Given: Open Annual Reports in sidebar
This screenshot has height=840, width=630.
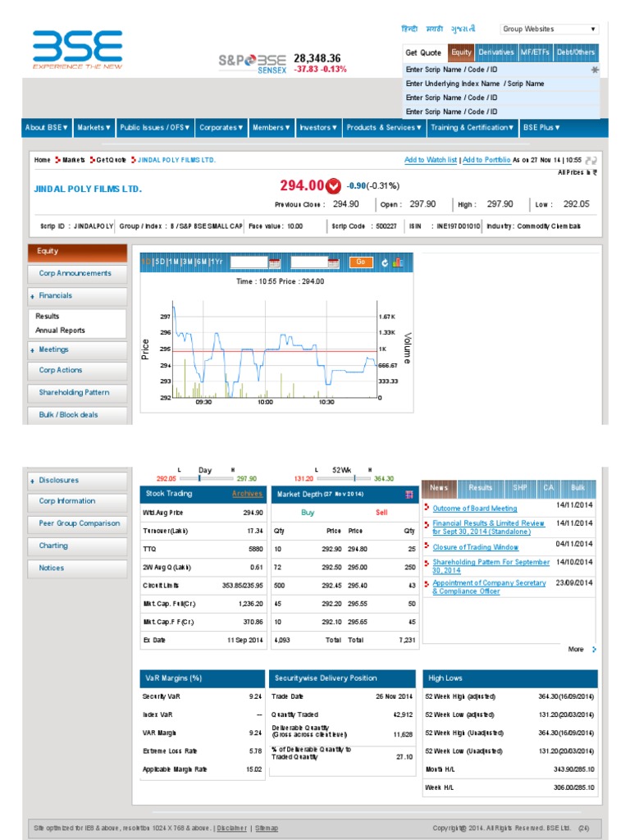Looking at the screenshot, I should [x=60, y=331].
